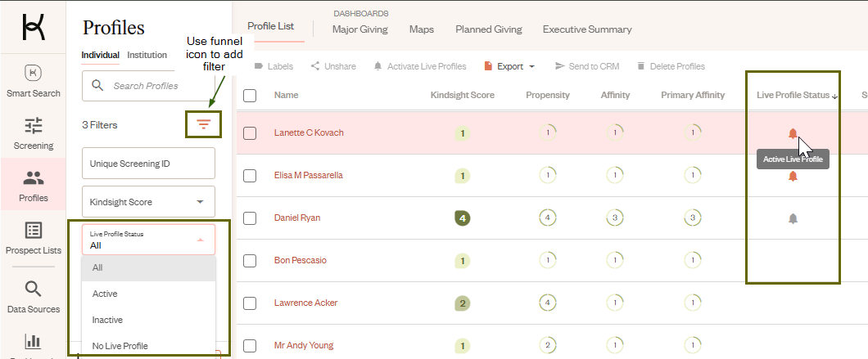Image resolution: width=868 pixels, height=359 pixels.
Task: Choose Inactive in Live Profile Status list
Action: click(x=107, y=320)
